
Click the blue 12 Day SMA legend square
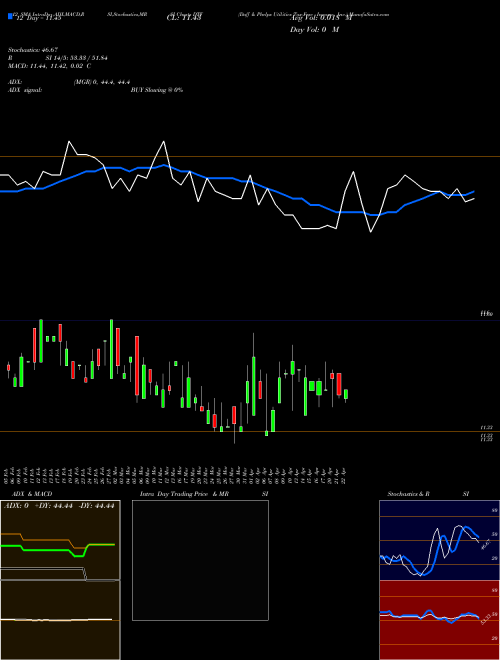tap(10, 16)
